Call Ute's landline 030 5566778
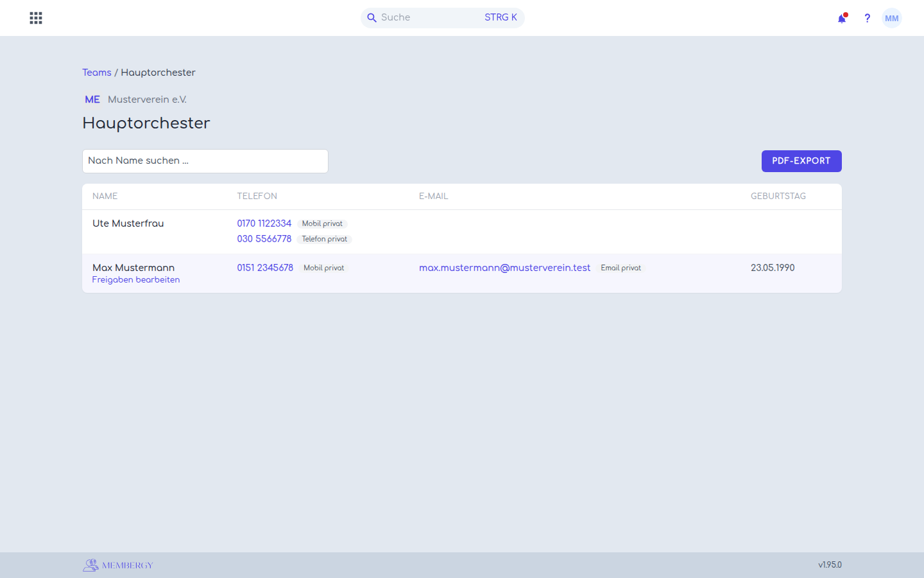The height and width of the screenshot is (578, 924). tap(264, 239)
